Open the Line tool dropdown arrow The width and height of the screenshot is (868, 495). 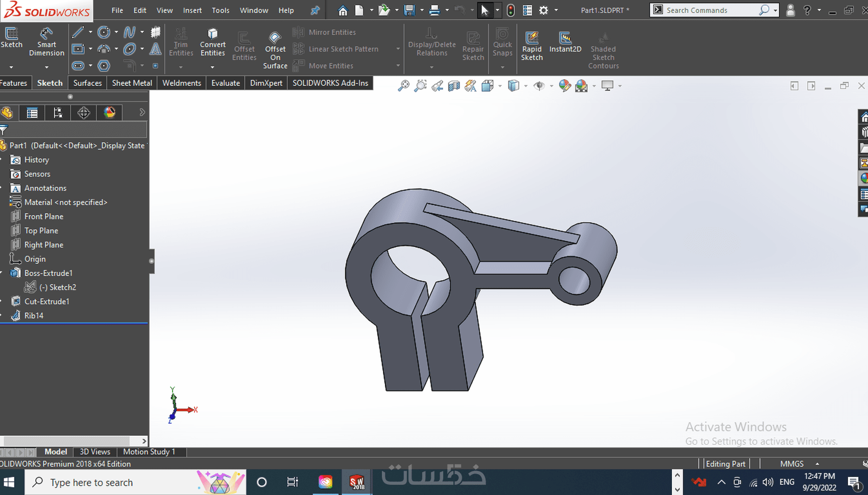click(x=90, y=33)
